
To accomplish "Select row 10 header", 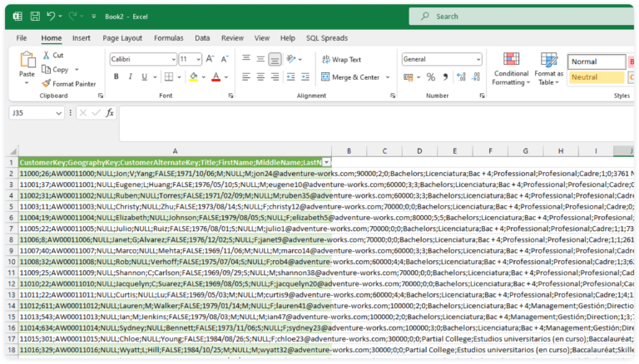I will pos(12,262).
